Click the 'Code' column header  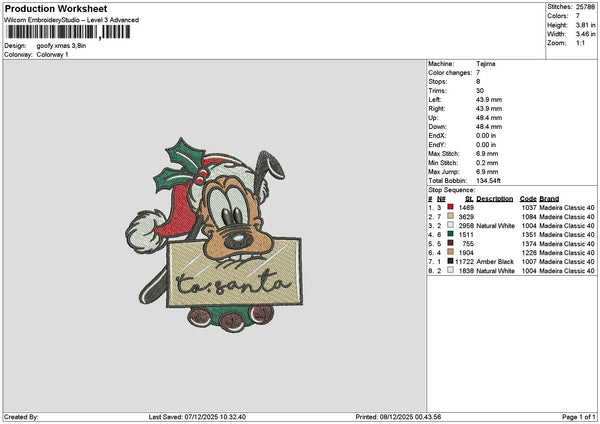(528, 199)
